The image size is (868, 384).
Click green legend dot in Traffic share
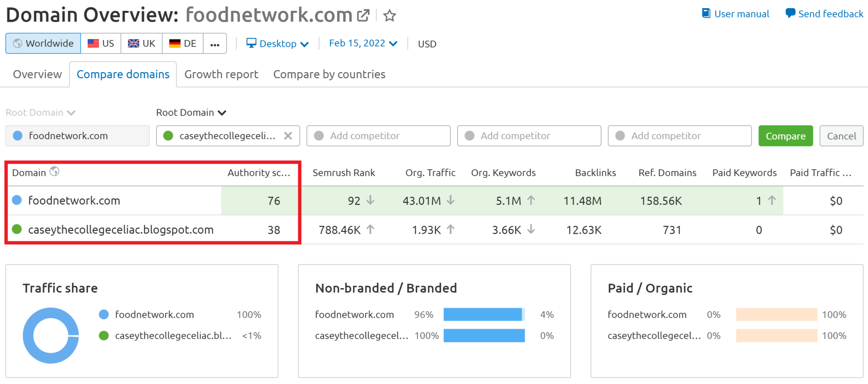104,335
